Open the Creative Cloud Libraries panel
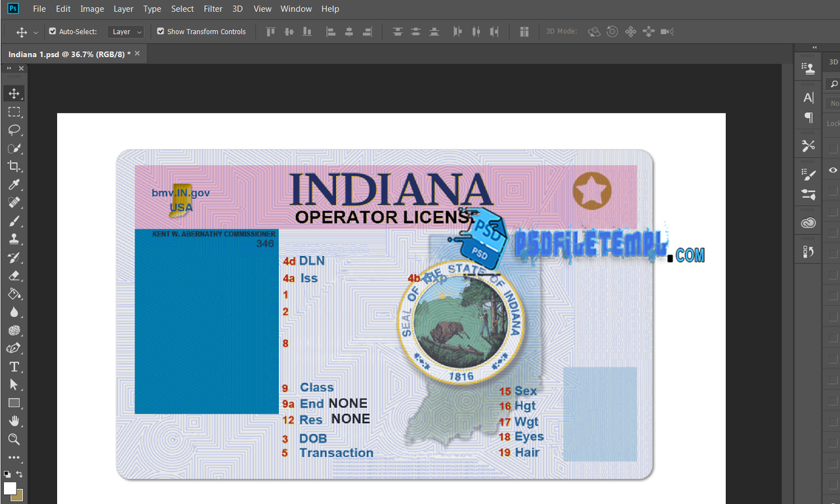 point(808,223)
